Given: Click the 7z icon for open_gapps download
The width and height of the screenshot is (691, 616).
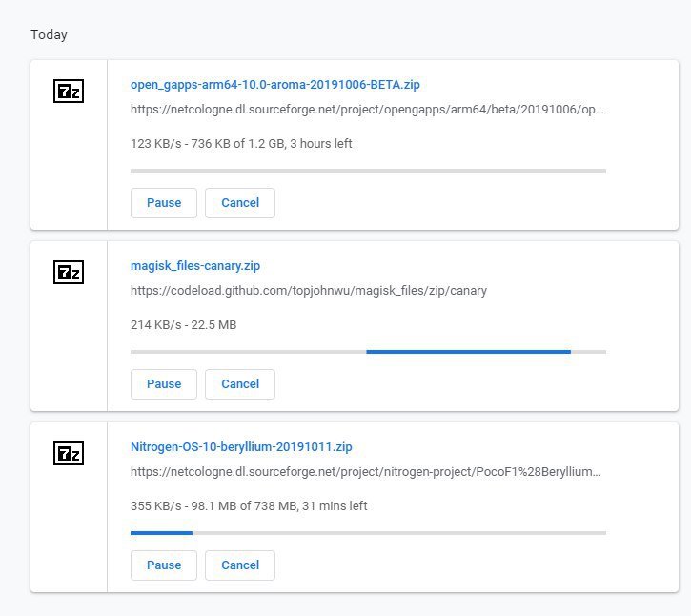Looking at the screenshot, I should coord(69,92).
